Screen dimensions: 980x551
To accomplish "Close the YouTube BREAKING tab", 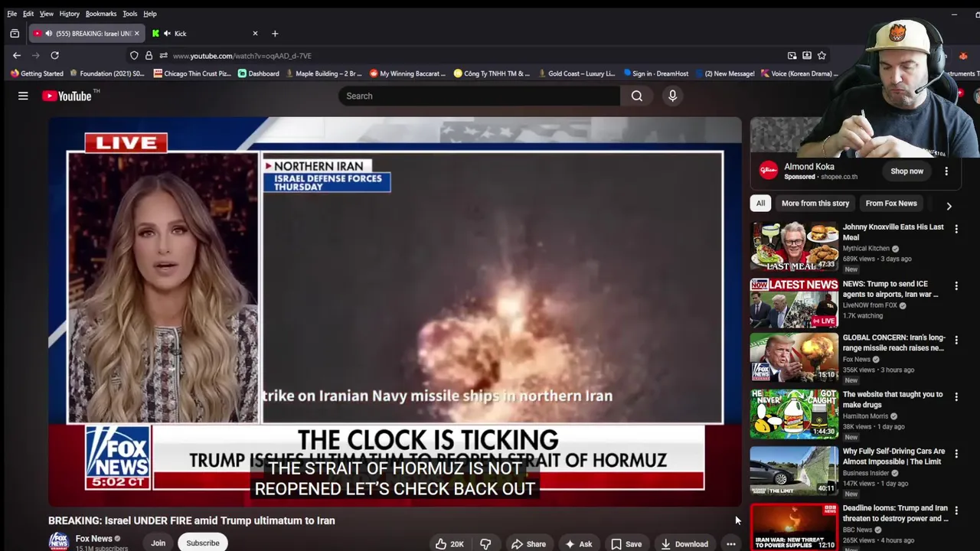I will (137, 34).
